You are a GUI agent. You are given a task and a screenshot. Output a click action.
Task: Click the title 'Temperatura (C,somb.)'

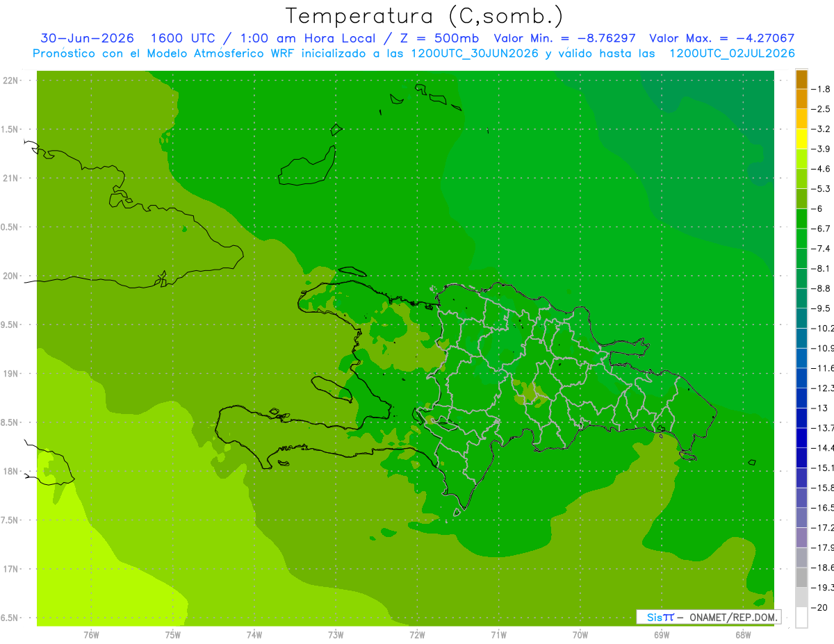(425, 16)
